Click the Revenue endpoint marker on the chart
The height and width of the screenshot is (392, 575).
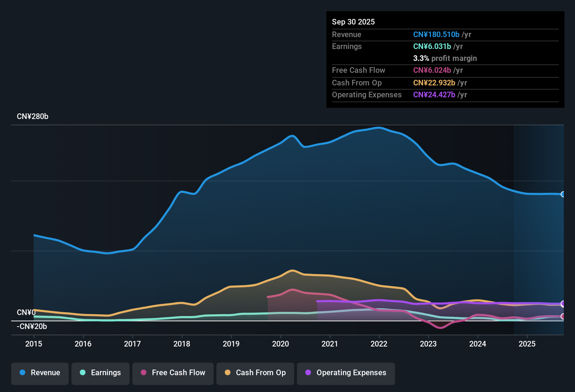[x=563, y=194]
